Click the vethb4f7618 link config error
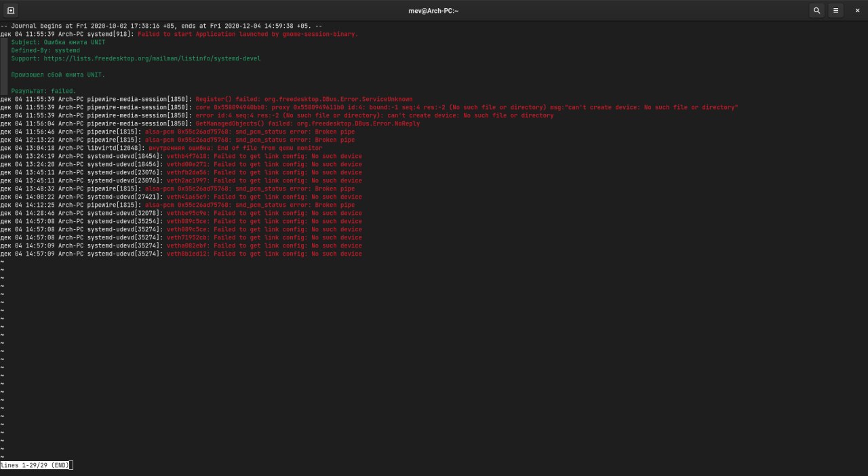868x476 pixels. tap(264, 156)
